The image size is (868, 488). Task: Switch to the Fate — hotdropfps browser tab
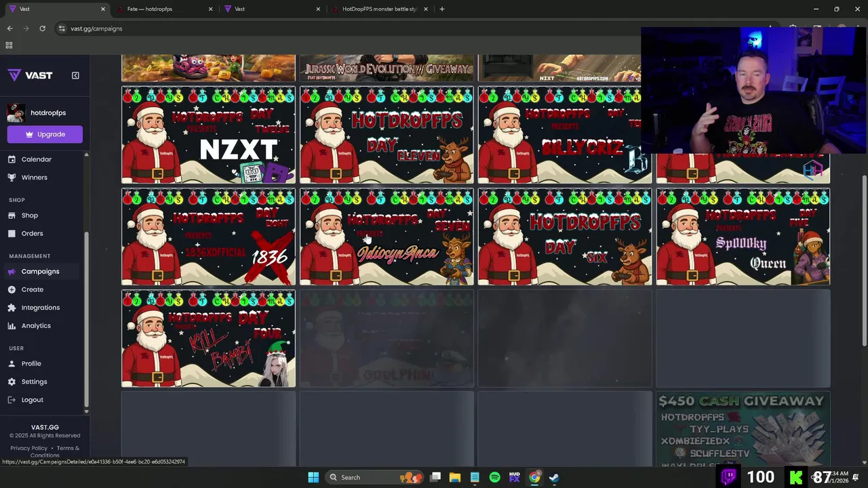coord(164,9)
